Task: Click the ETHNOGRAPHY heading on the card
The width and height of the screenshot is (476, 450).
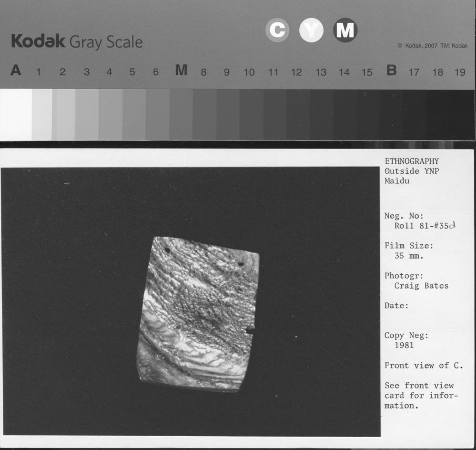Action: [412, 161]
